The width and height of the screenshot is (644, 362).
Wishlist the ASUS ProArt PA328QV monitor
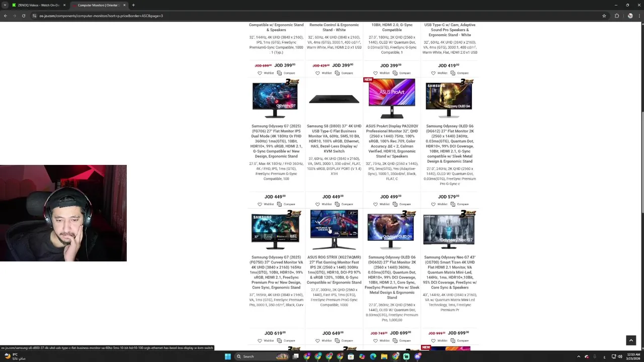[x=381, y=204]
